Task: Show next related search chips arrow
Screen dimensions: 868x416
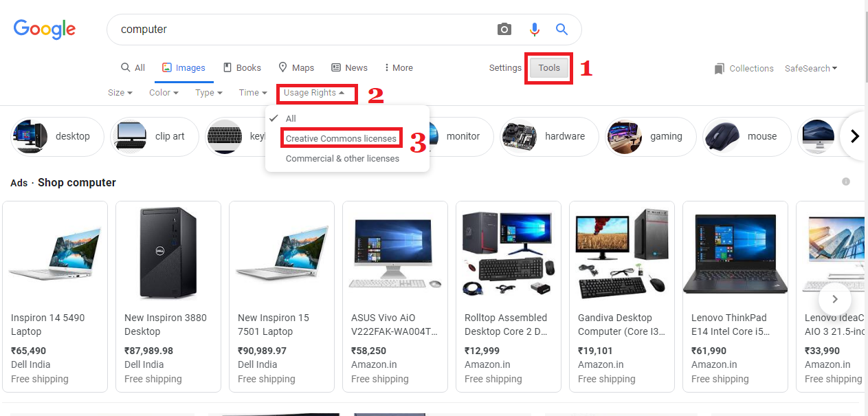Action: coord(855,136)
